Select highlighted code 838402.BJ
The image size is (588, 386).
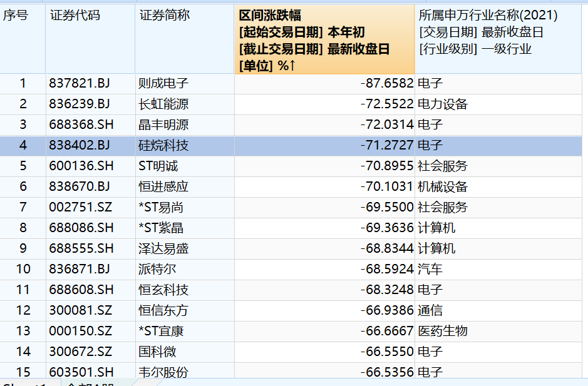(80, 145)
